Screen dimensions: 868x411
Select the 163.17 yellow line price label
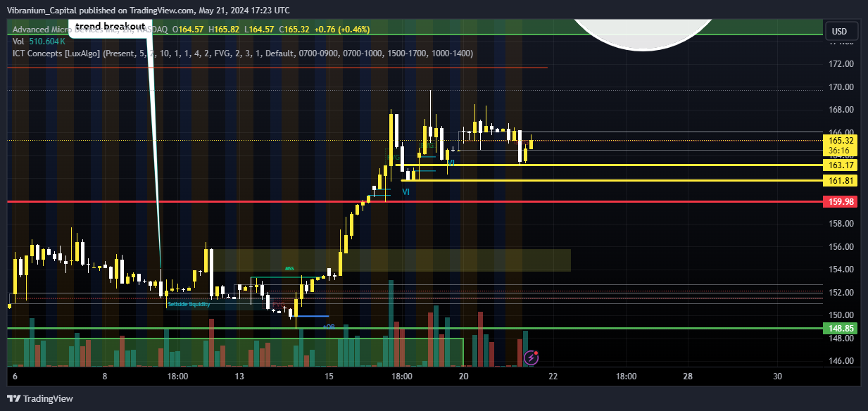click(x=841, y=165)
